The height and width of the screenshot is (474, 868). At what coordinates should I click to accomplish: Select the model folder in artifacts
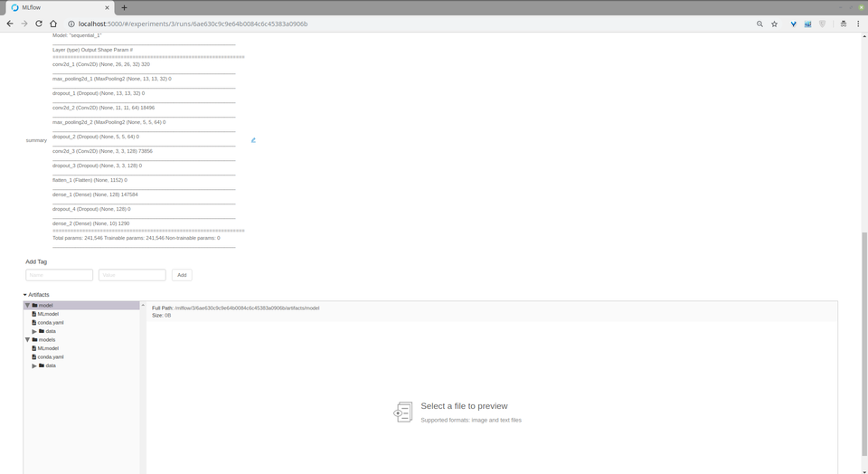45,305
